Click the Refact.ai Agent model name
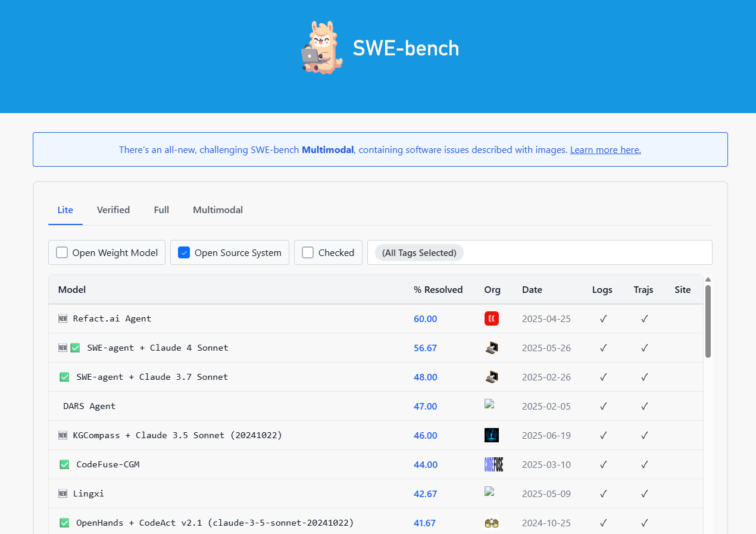756x534 pixels. pyautogui.click(x=112, y=318)
